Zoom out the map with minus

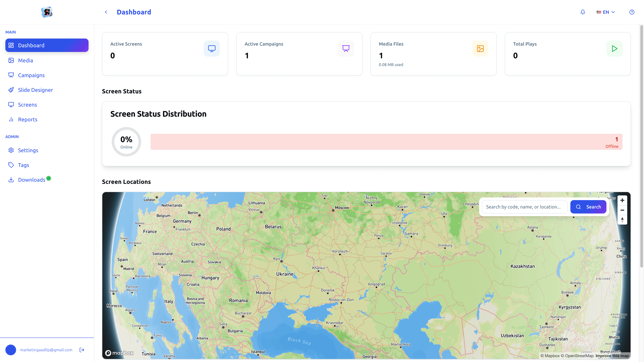pyautogui.click(x=622, y=210)
